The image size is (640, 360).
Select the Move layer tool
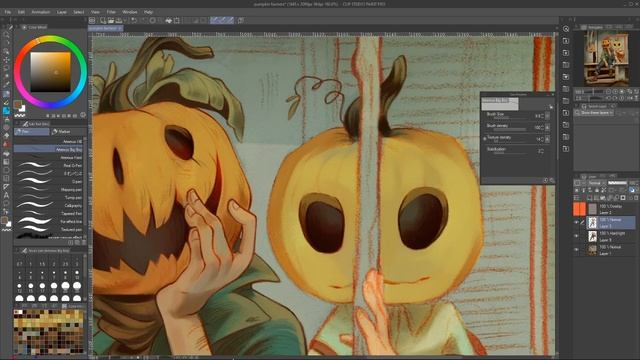pyautogui.click(x=6, y=60)
